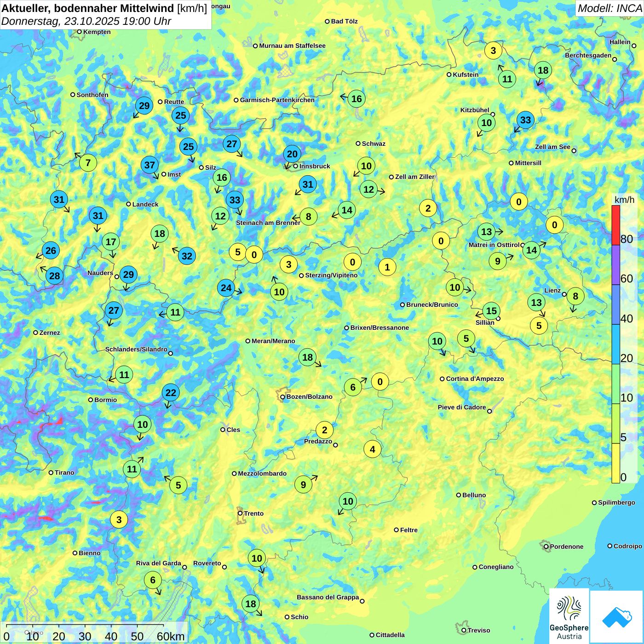
Task: Select the 33 km/h marker near Kitzbühel
Action: (x=525, y=120)
